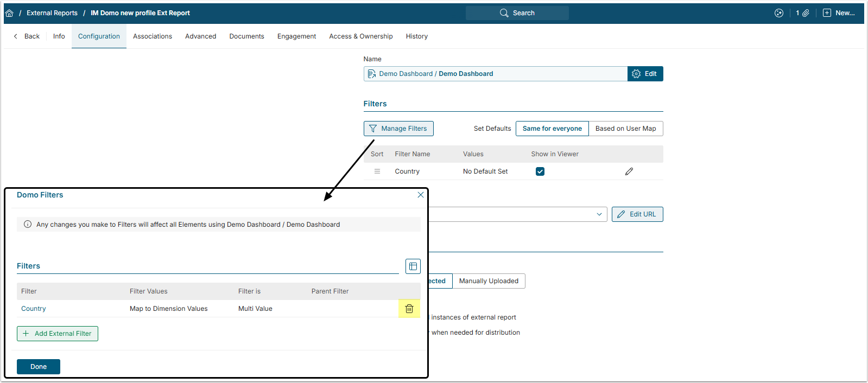
Task: Use the sort handle for Country row
Action: pos(377,171)
